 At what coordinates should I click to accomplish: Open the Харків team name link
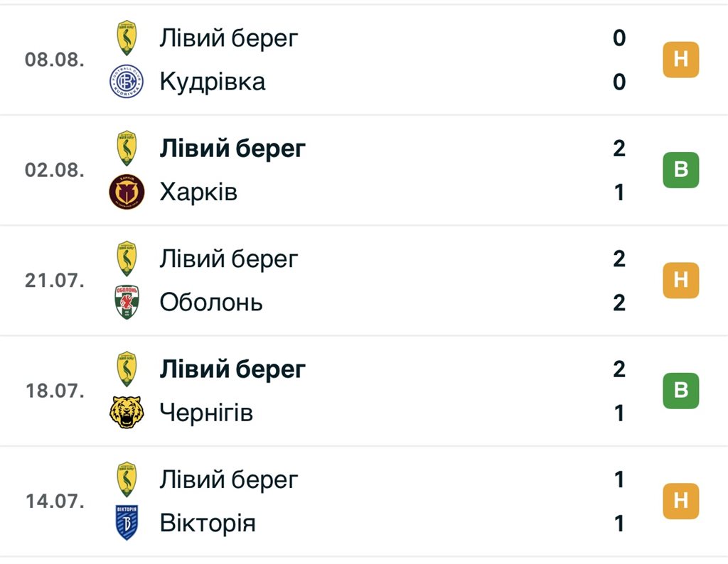click(x=199, y=192)
